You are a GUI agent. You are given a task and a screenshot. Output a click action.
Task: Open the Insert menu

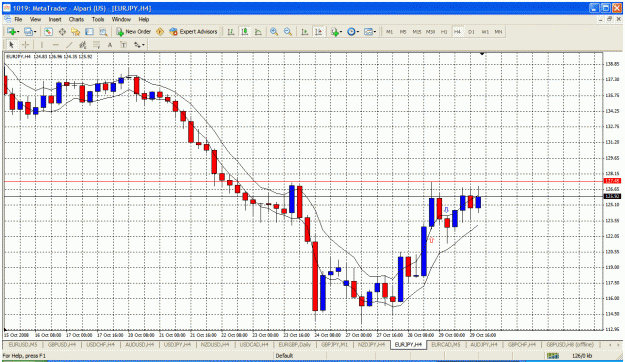(55, 19)
